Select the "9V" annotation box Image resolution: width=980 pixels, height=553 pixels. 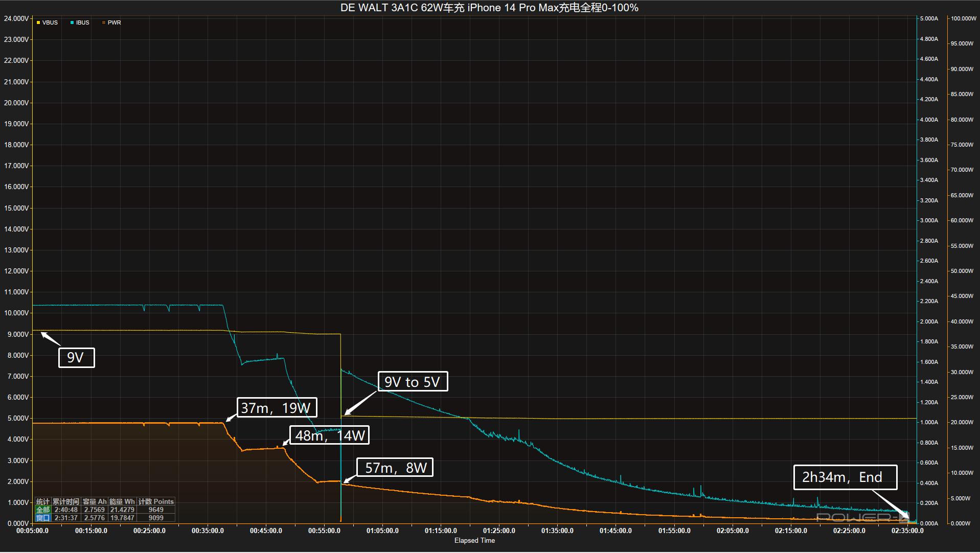coord(76,357)
